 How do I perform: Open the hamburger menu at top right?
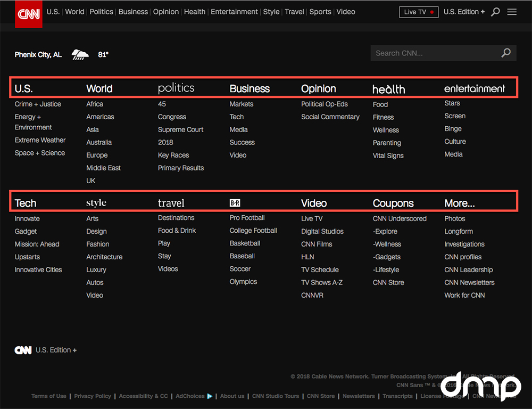pos(511,11)
